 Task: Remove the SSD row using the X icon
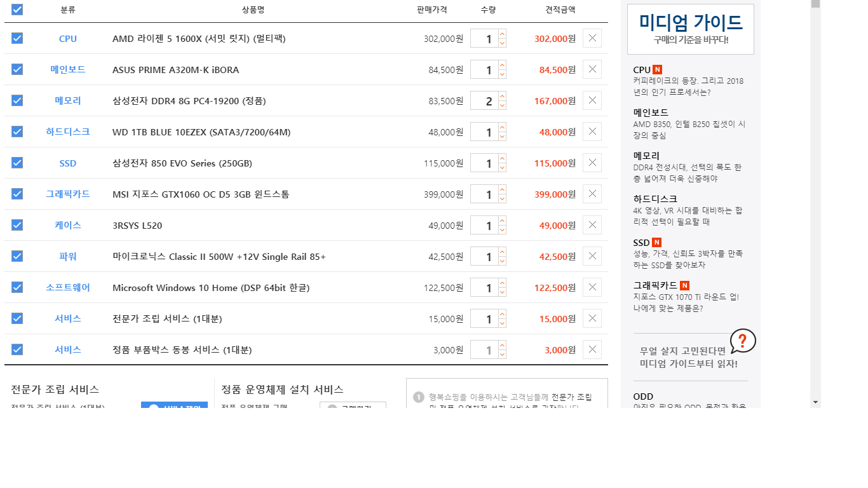tap(592, 163)
